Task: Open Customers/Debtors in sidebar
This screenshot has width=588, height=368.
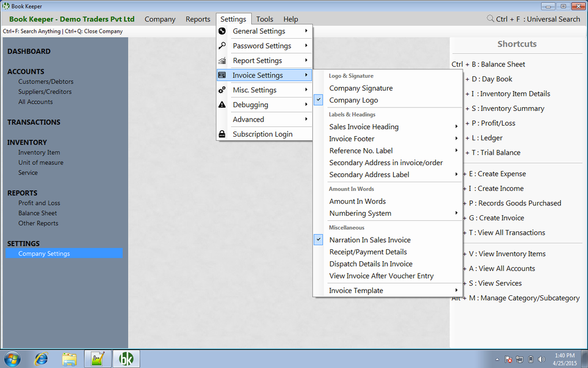Action: pyautogui.click(x=46, y=81)
